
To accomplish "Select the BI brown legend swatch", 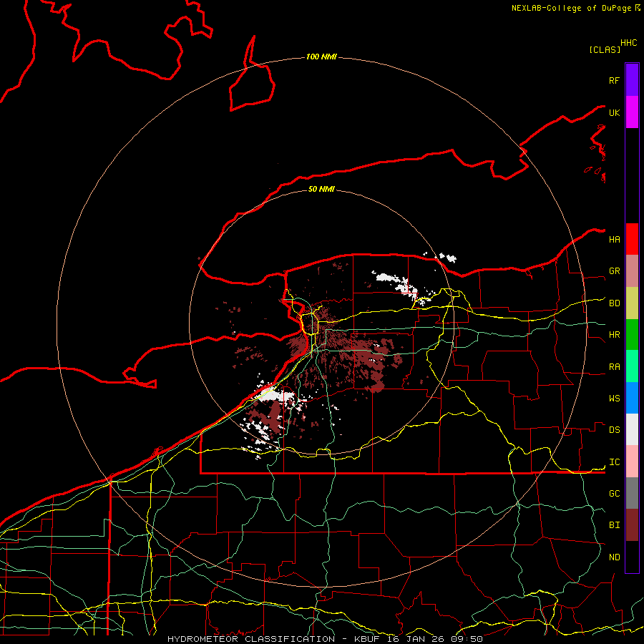I will point(632,525).
